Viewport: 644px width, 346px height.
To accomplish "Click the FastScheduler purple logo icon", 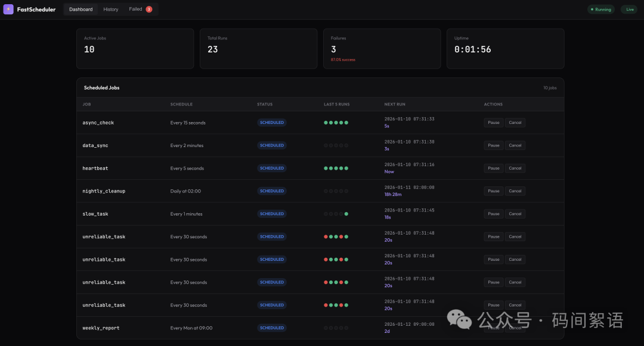I will click(x=8, y=10).
